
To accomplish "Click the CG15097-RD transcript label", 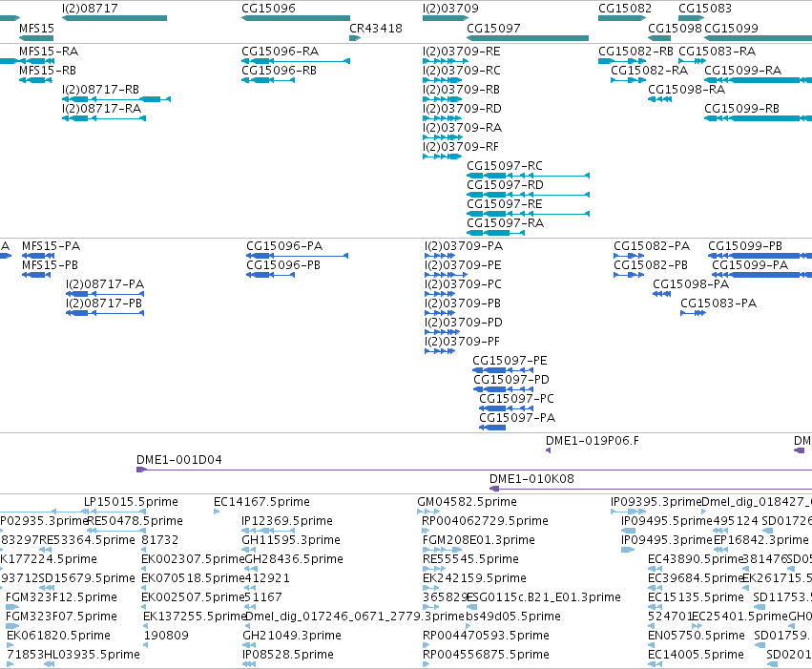I will 505,185.
